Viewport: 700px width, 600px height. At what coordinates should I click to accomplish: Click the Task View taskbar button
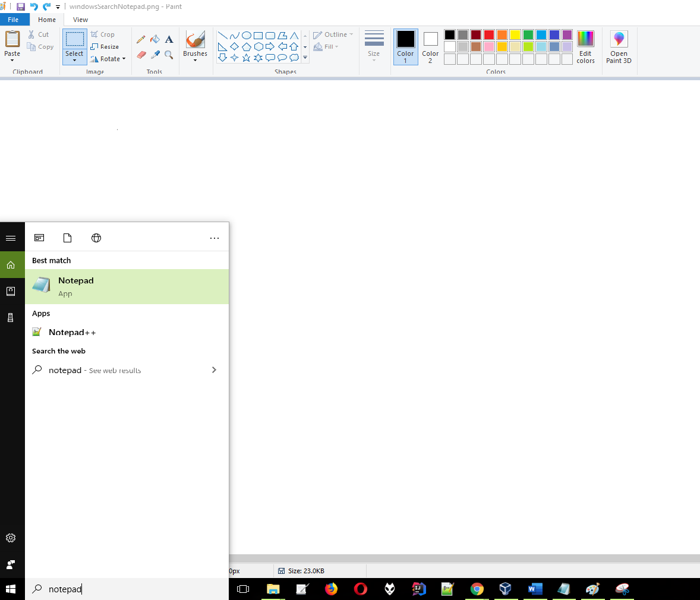[x=243, y=589]
